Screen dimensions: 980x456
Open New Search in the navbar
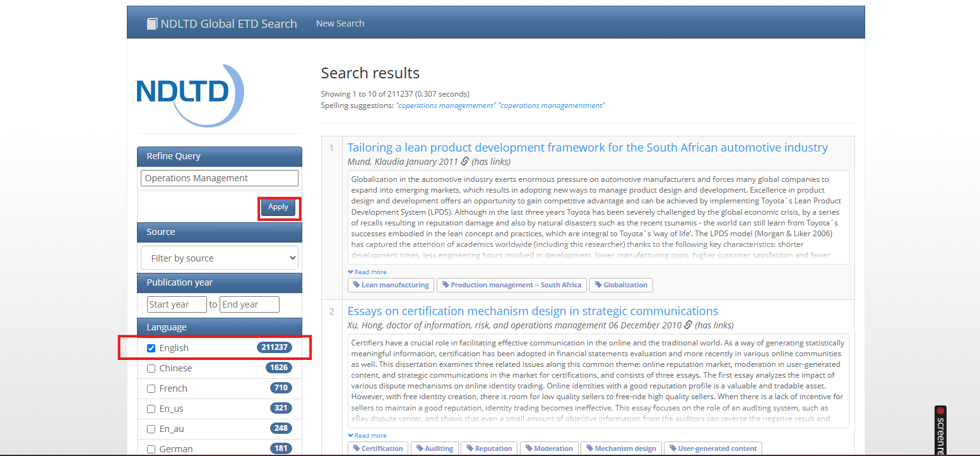coord(339,23)
